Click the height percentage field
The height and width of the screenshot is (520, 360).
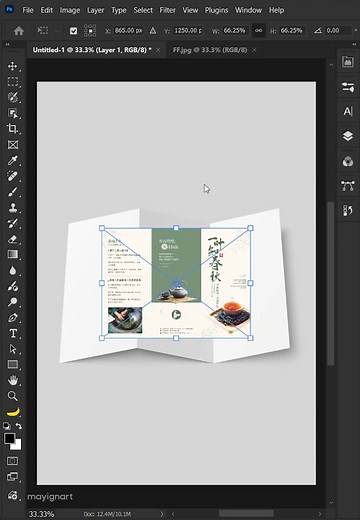pyautogui.click(x=292, y=31)
